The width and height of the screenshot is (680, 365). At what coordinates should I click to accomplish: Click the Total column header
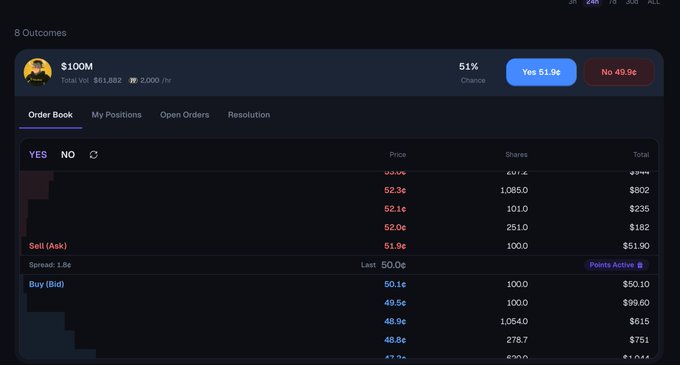[641, 155]
